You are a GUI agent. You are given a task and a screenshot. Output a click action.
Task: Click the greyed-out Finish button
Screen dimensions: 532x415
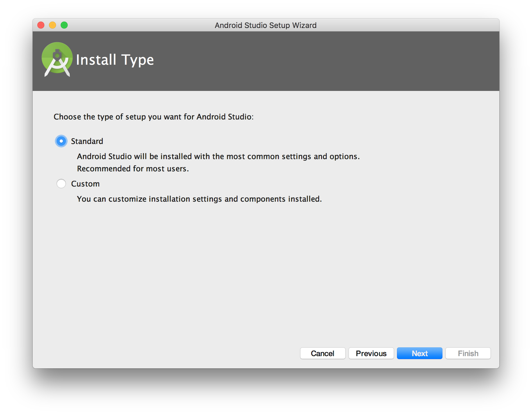(x=468, y=354)
